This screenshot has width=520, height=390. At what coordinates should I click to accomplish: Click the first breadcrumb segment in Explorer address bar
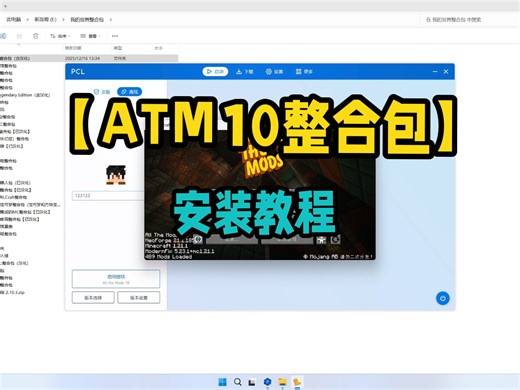click(14, 20)
